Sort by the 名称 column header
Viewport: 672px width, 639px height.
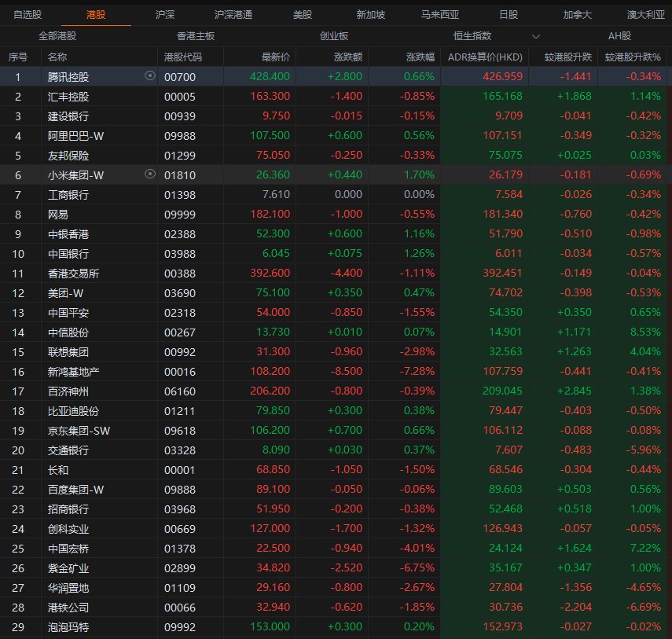click(x=57, y=57)
